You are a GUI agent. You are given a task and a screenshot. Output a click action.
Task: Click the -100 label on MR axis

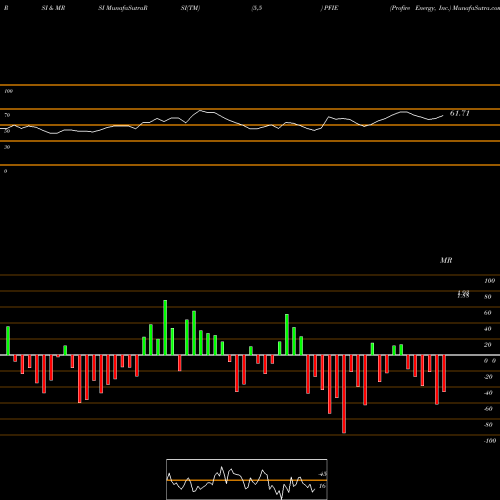pos(490,441)
